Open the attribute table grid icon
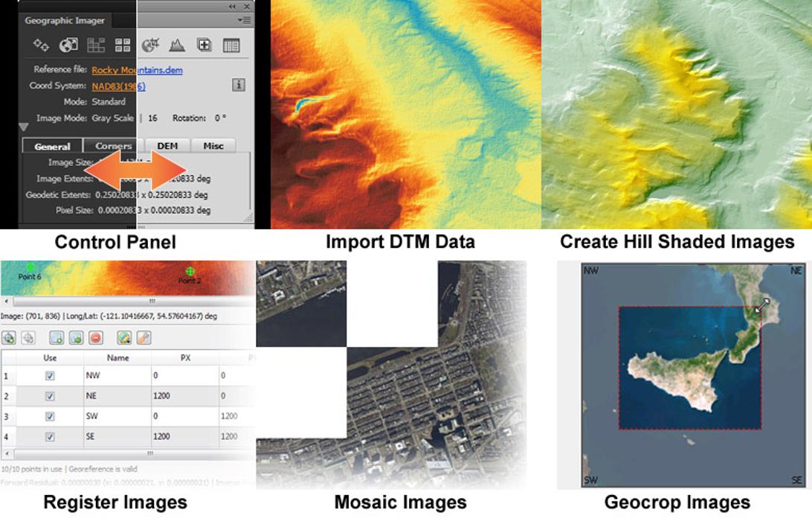The height and width of the screenshot is (521, 812). pyautogui.click(x=231, y=45)
